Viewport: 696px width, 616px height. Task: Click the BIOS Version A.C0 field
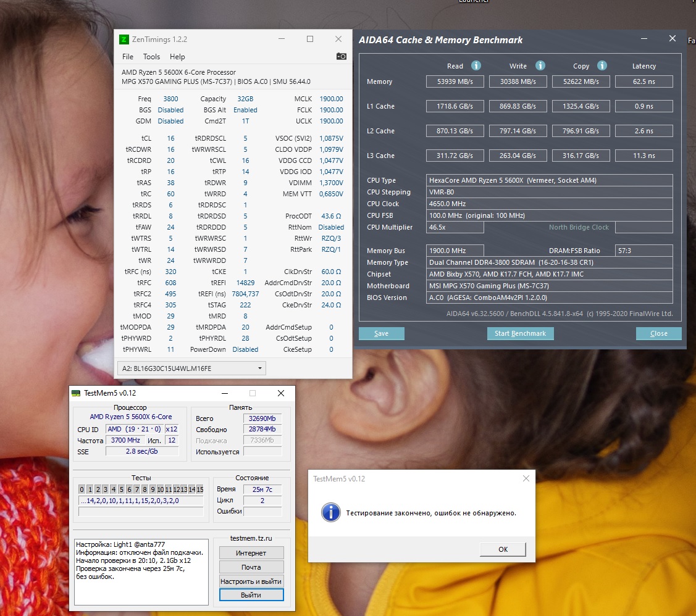coord(550,298)
